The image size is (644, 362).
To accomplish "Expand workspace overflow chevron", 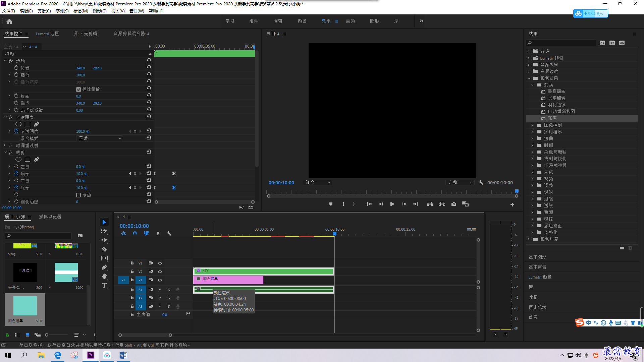I will tap(421, 21).
